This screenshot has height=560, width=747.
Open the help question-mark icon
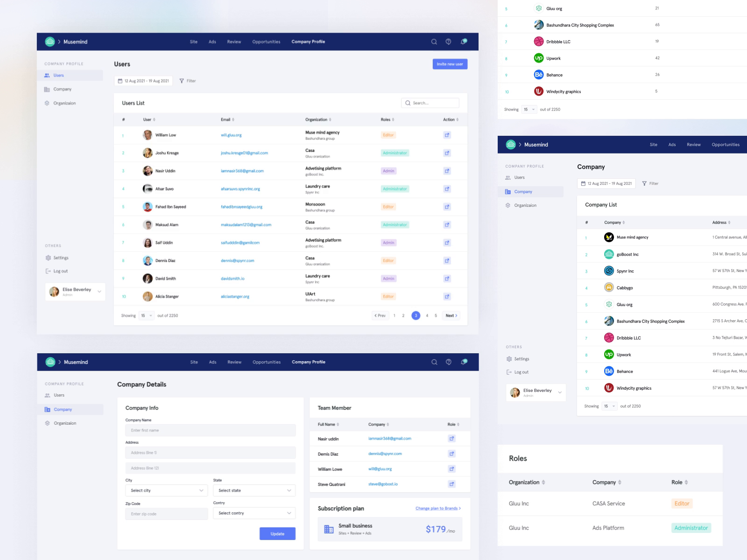point(449,42)
